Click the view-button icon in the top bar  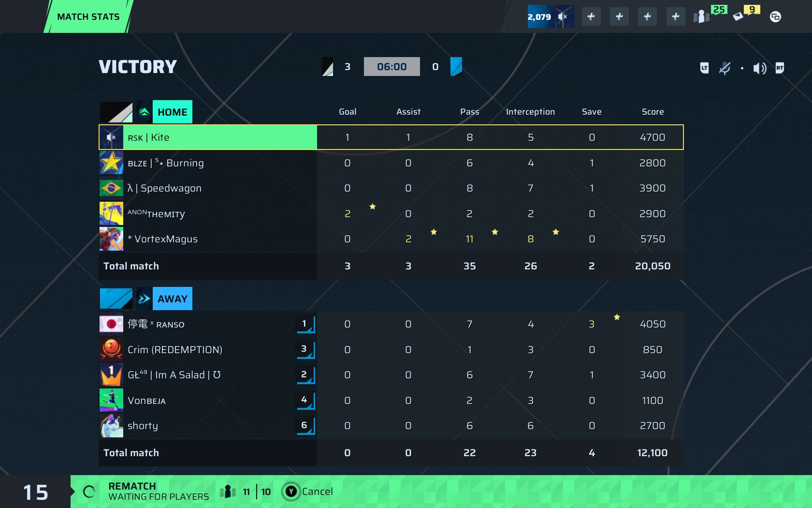[x=775, y=16]
